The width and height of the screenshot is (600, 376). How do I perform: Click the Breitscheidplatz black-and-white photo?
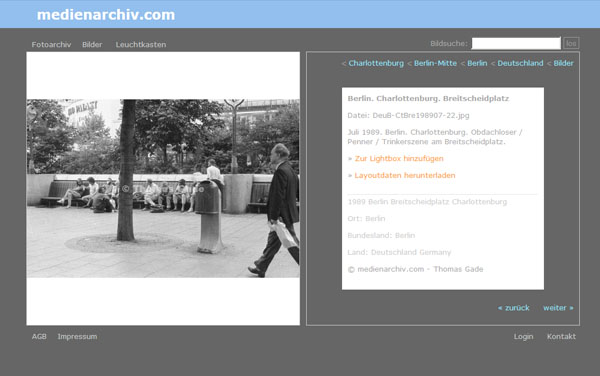163,188
